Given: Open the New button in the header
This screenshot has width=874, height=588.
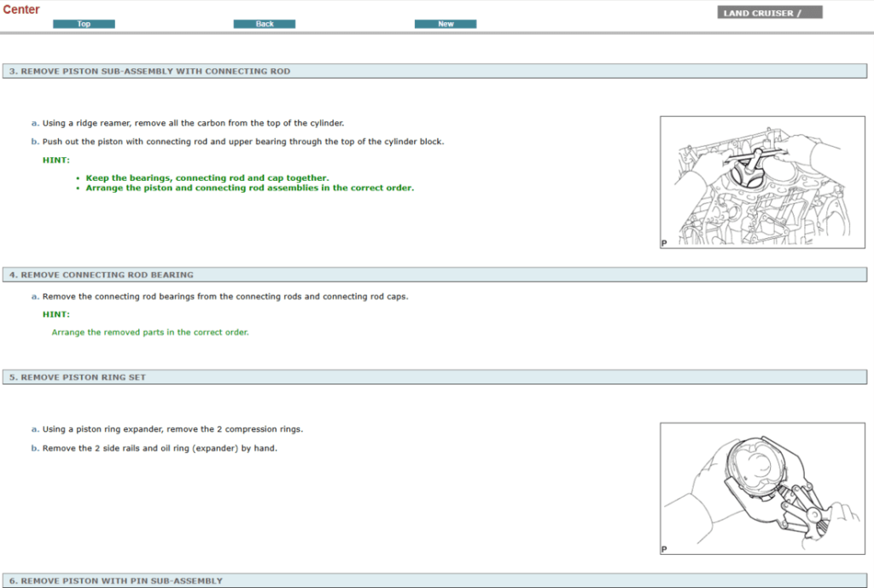Looking at the screenshot, I should (446, 24).
